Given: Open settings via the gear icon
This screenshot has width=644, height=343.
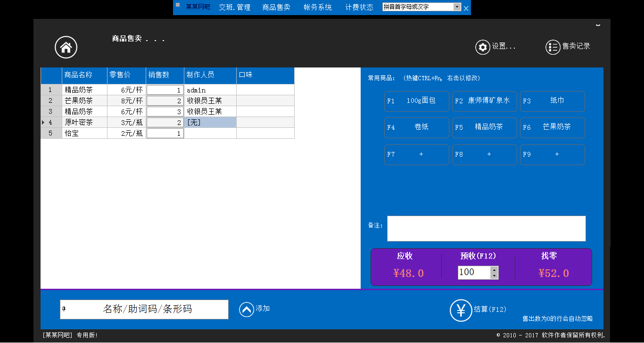Looking at the screenshot, I should (483, 47).
